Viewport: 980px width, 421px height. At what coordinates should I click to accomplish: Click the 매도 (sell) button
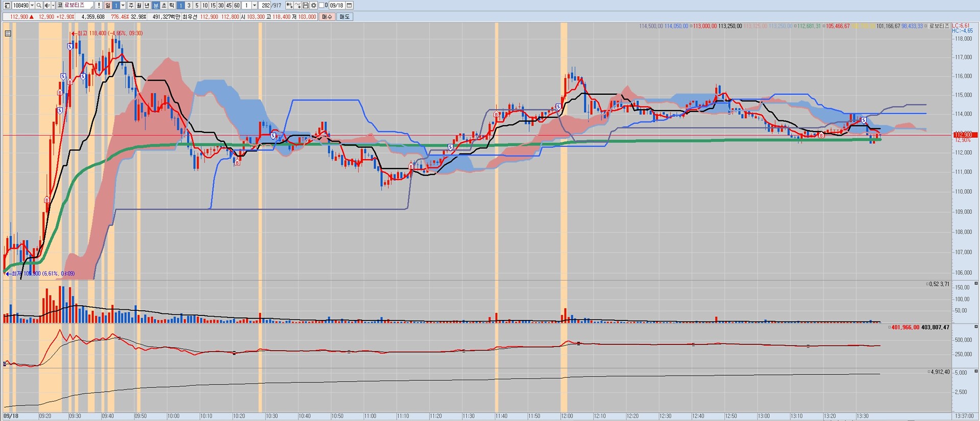click(345, 17)
